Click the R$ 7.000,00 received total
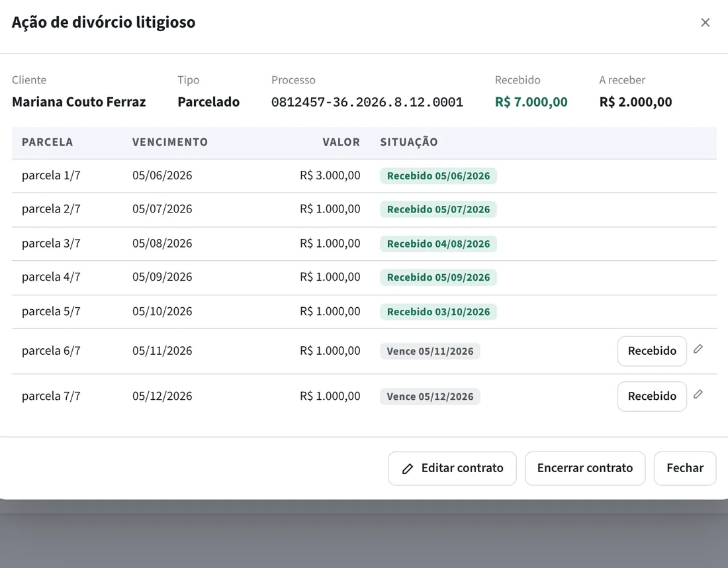The image size is (728, 568). [531, 102]
